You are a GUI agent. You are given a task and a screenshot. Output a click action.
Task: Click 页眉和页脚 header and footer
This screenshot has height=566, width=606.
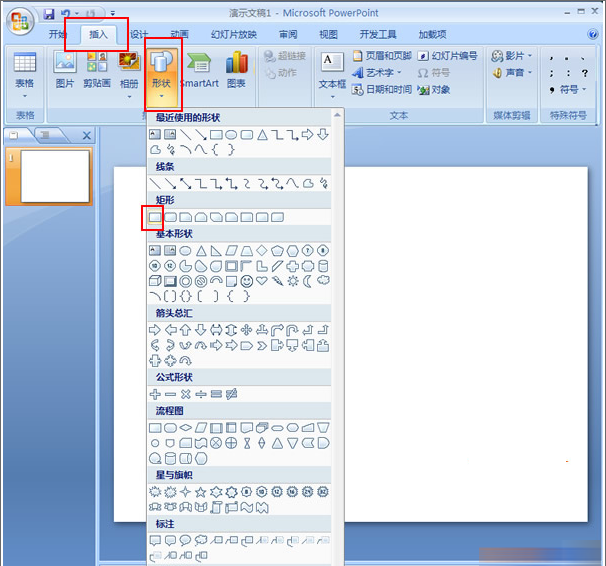point(382,56)
